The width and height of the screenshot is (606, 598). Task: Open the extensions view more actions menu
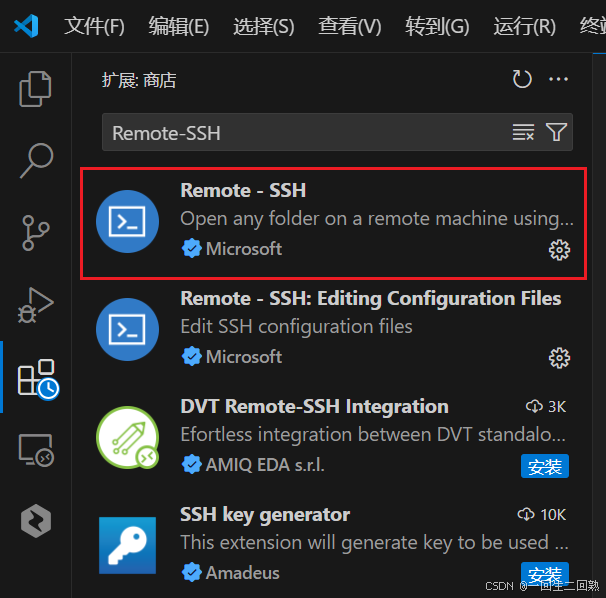coord(558,79)
